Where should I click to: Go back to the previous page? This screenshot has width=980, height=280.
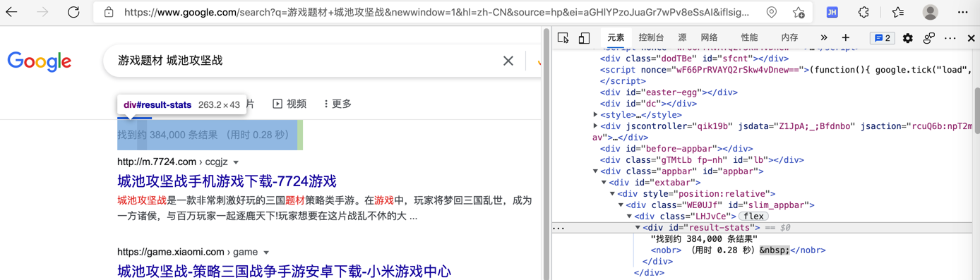pos(12,13)
